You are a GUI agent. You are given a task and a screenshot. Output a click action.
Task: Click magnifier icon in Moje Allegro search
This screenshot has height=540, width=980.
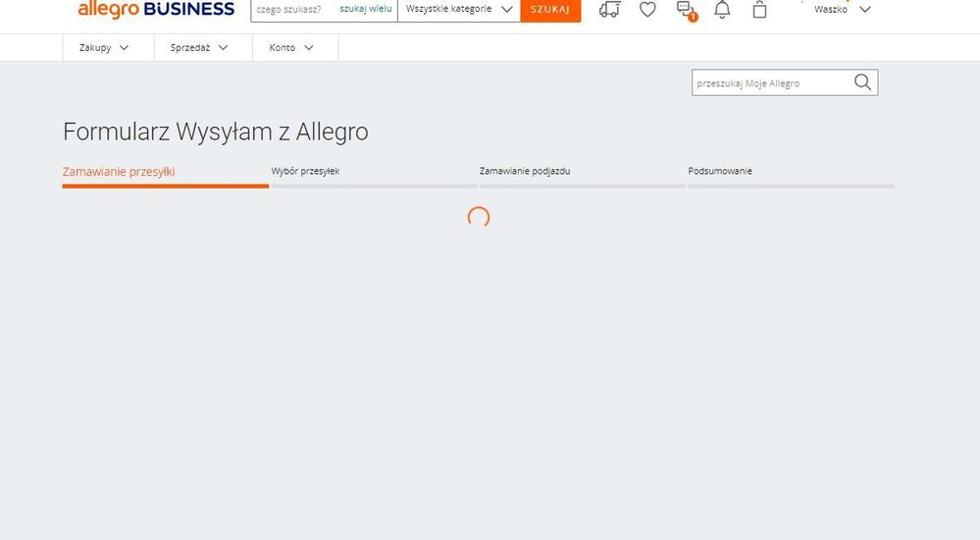coord(862,81)
